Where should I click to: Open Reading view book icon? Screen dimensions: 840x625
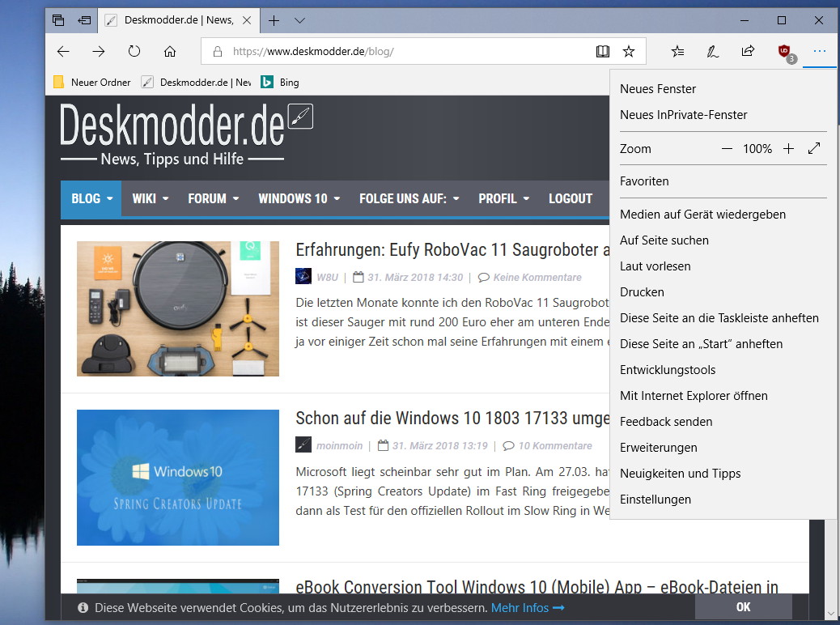coord(603,52)
